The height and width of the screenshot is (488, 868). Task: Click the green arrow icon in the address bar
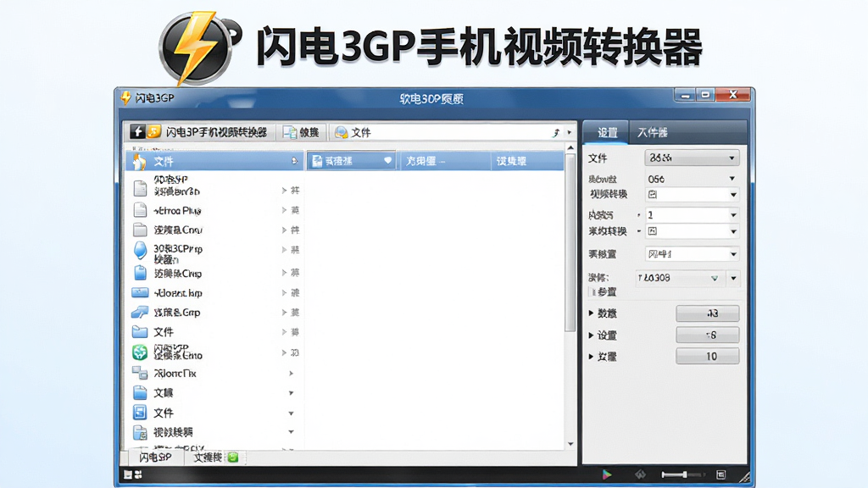click(x=556, y=133)
